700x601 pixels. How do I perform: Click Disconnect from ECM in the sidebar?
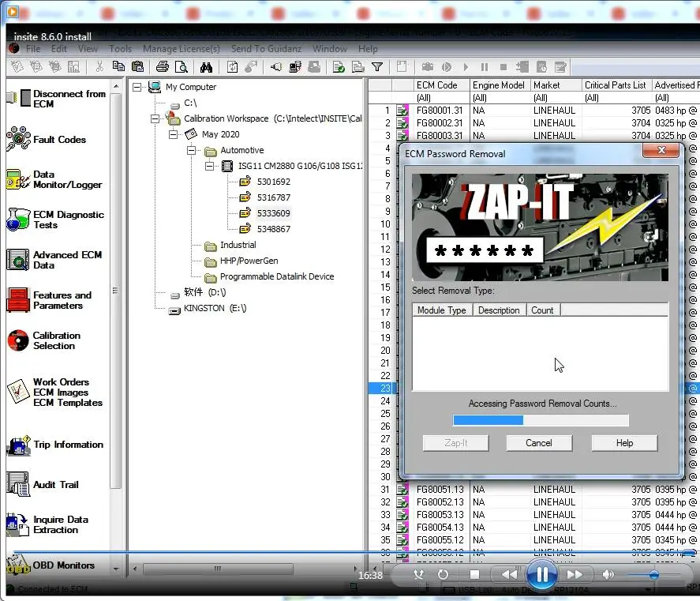click(56, 99)
